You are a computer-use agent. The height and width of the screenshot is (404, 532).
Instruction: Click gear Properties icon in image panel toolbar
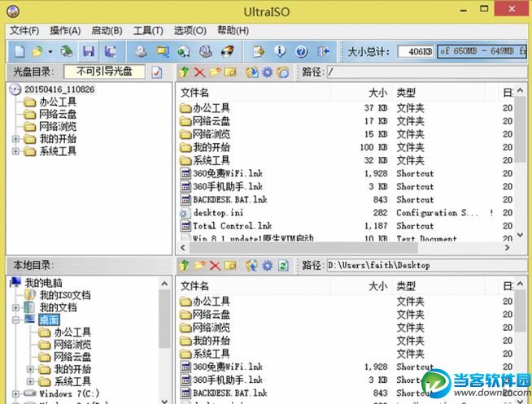(x=268, y=72)
